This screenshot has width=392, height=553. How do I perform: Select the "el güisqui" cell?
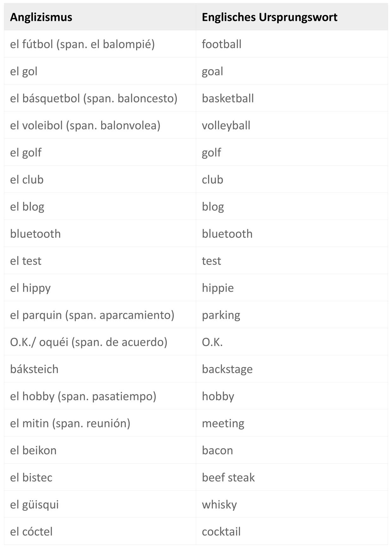(x=34, y=505)
